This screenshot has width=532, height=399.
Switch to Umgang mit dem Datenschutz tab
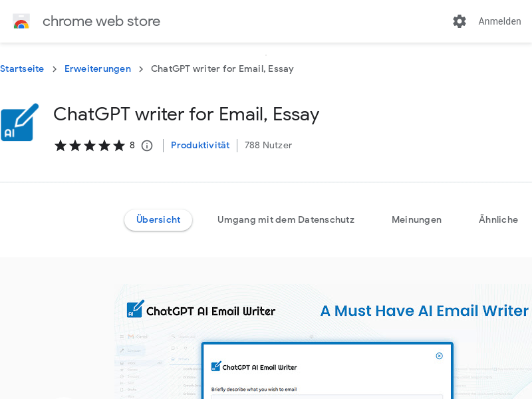click(x=286, y=220)
